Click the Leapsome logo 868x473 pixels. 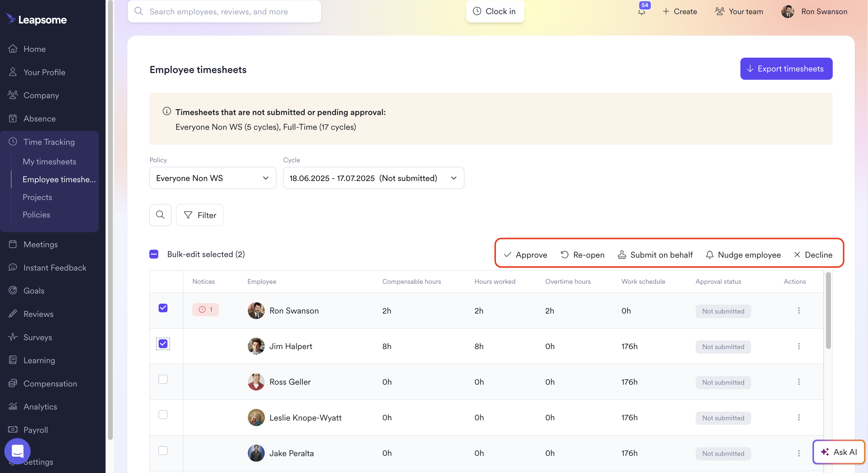click(36, 20)
